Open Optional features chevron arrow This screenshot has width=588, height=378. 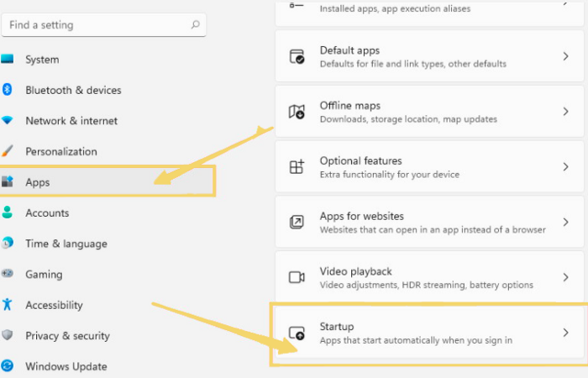tap(565, 167)
